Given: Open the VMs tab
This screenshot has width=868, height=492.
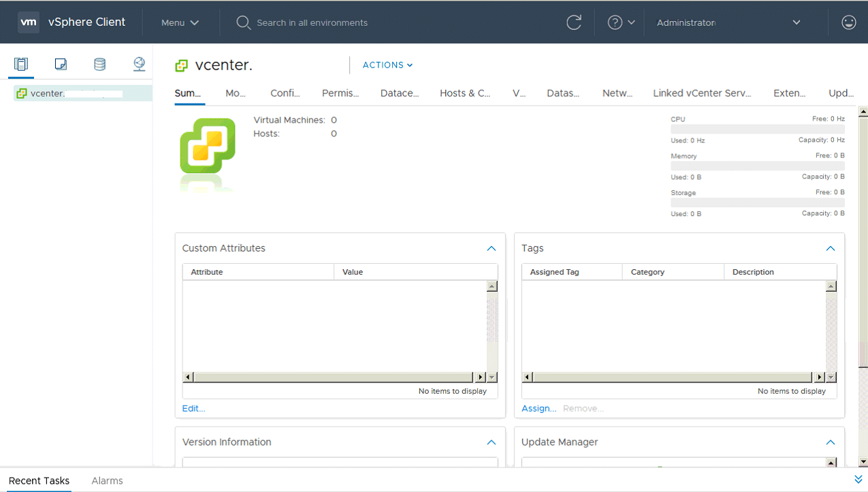Looking at the screenshot, I should tap(519, 93).
